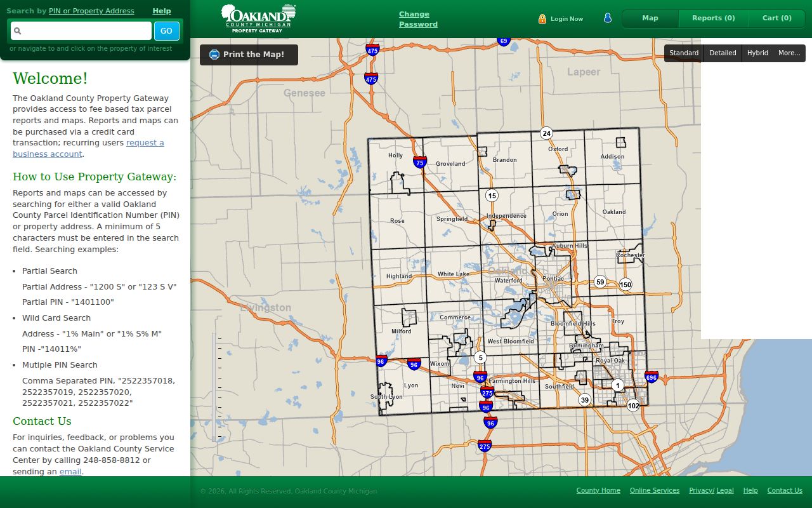Open the Privacy/ Legal footer link
Screen dimensions: 812x508
click(711, 491)
